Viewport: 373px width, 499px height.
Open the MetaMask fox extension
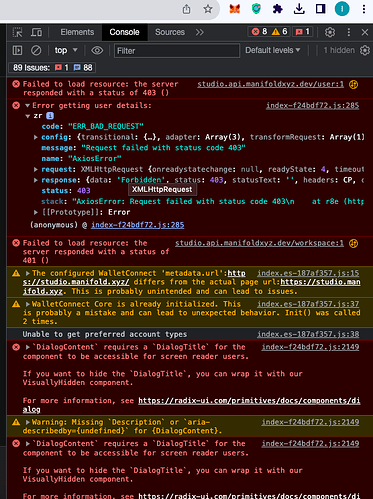coord(235,9)
